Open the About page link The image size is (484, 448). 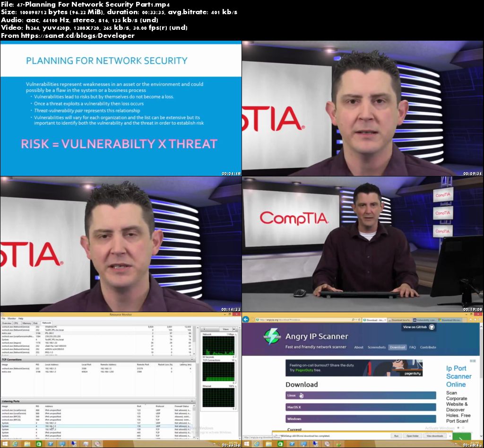359,347
